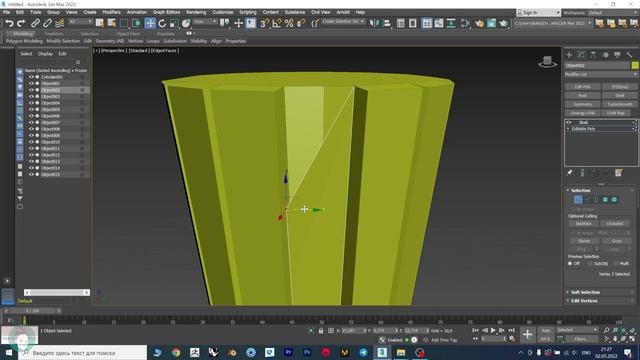Activate the Select and Scale tool
This screenshot has width=640, height=360.
click(174, 23)
